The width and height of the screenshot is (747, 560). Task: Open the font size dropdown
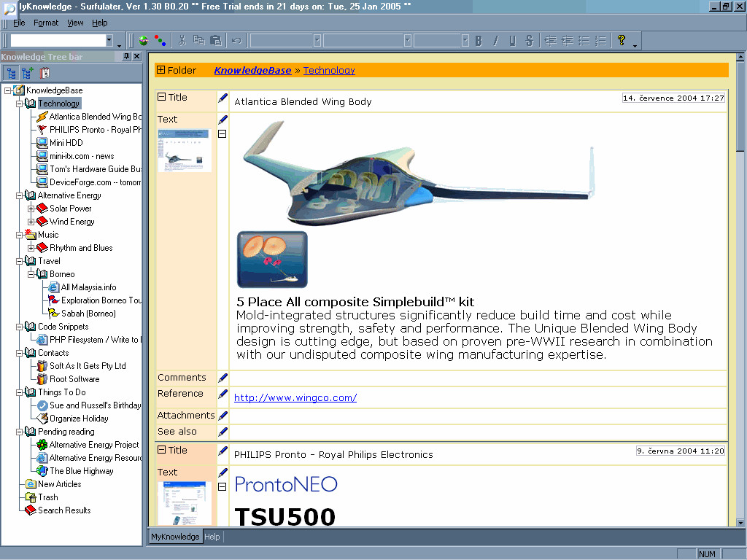(465, 41)
